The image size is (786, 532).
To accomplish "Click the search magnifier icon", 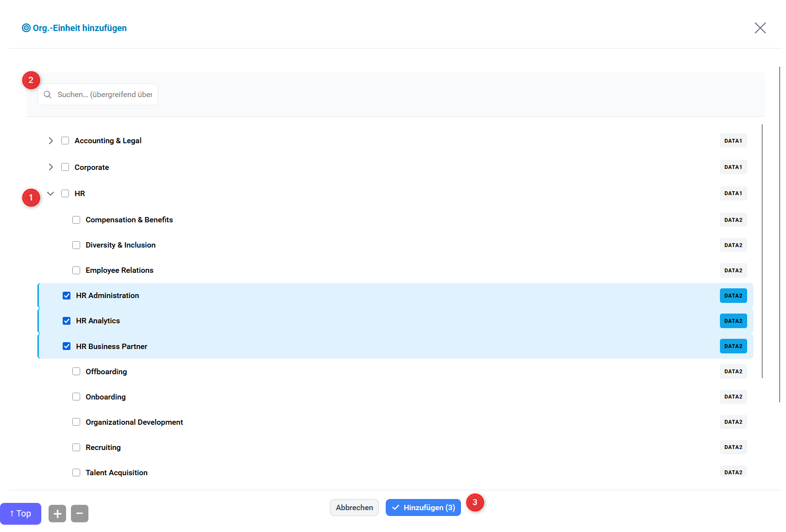I will [x=48, y=94].
